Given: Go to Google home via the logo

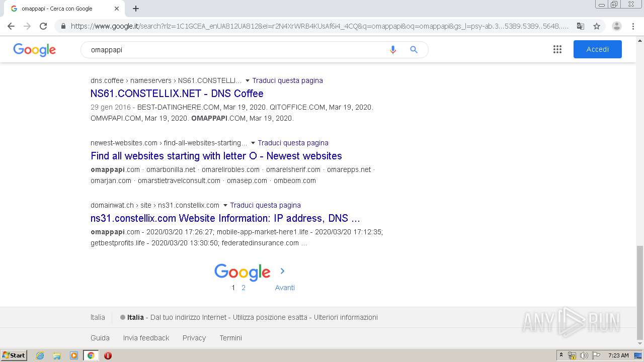Looking at the screenshot, I should pos(34,50).
